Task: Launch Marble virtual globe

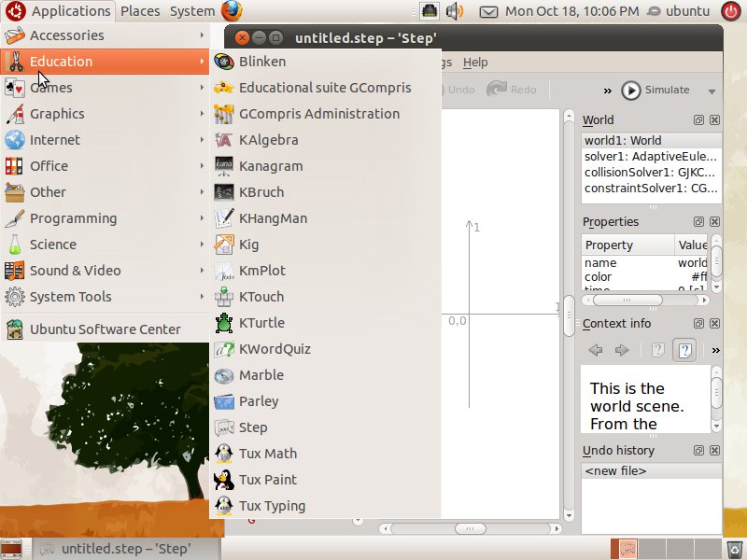Action: click(x=325, y=375)
